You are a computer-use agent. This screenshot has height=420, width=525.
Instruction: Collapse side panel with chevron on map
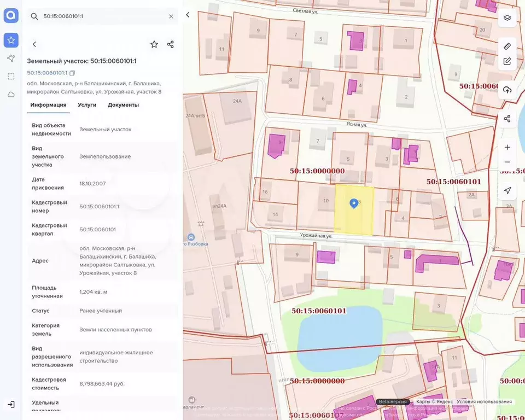pyautogui.click(x=188, y=15)
